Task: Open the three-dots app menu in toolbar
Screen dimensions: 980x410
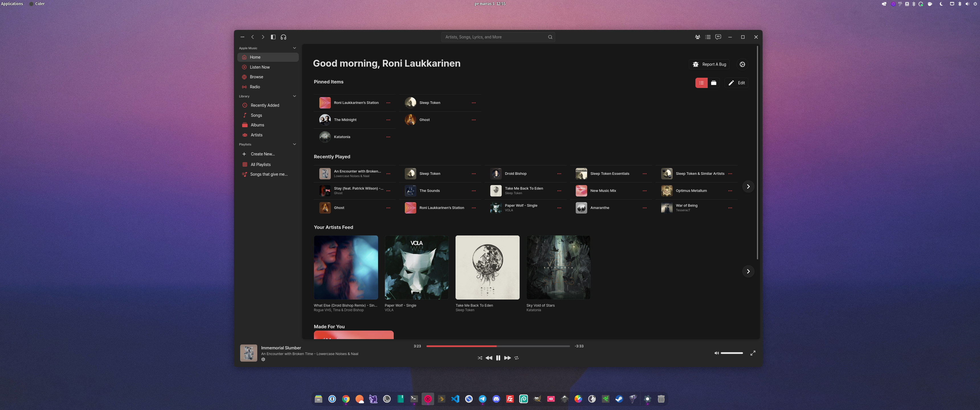Action: click(x=242, y=37)
